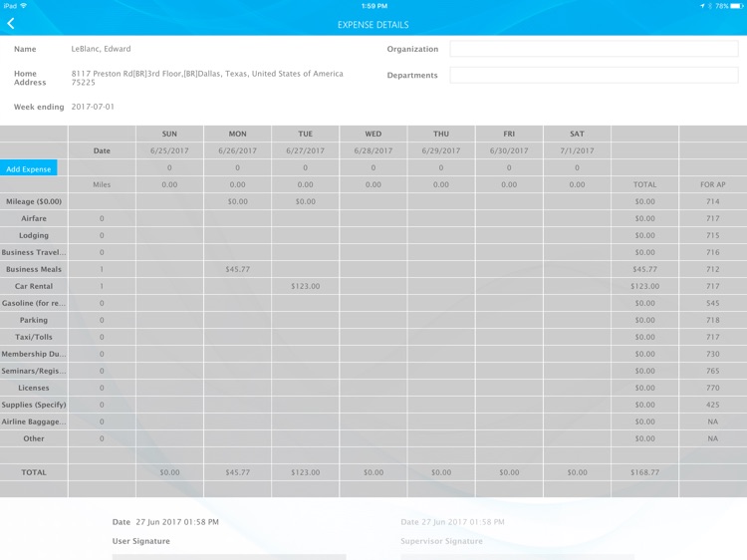Tap the 6/25/2017 date cell
The height and width of the screenshot is (560, 747).
[169, 150]
